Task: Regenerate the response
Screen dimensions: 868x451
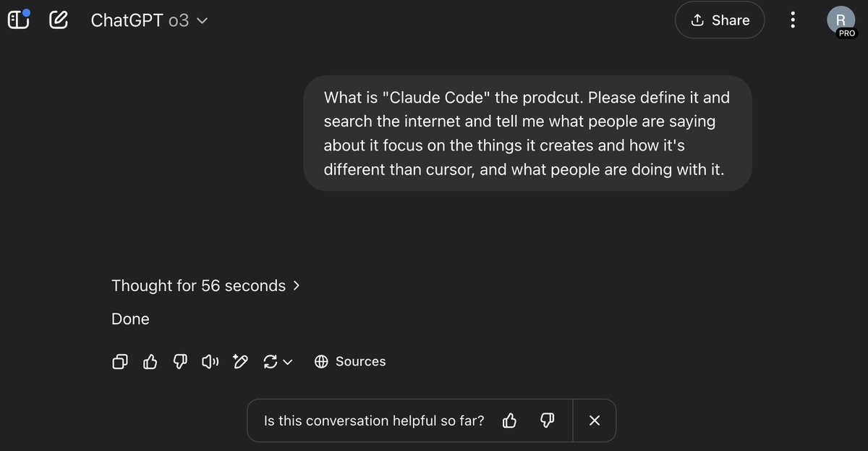Action: click(x=271, y=361)
